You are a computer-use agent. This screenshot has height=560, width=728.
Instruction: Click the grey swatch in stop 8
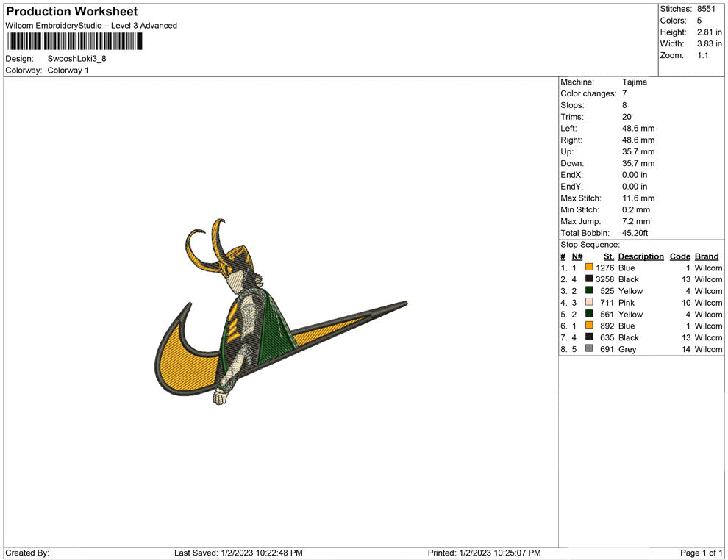(x=589, y=349)
